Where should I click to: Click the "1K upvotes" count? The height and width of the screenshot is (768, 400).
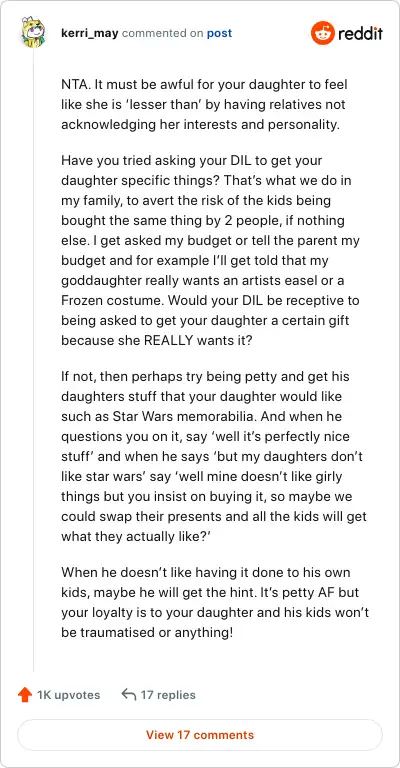[69, 695]
